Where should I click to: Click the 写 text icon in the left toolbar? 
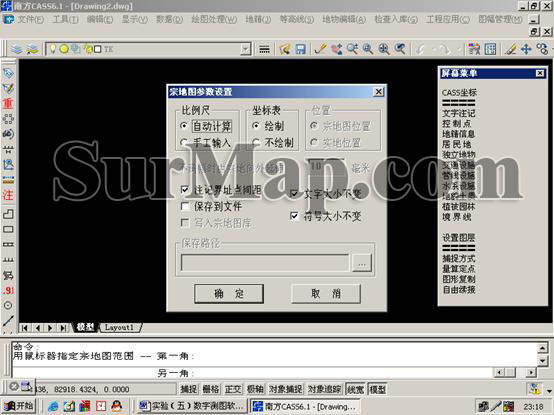point(8,275)
